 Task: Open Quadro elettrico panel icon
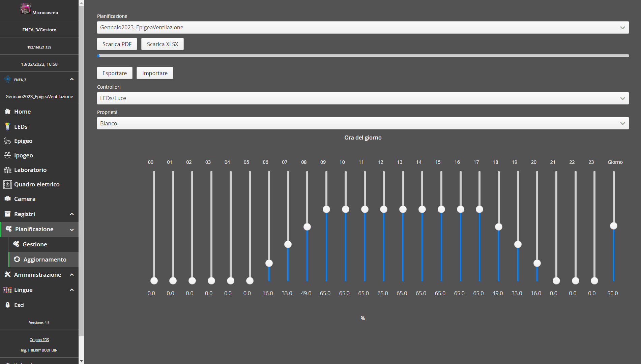pos(7,184)
